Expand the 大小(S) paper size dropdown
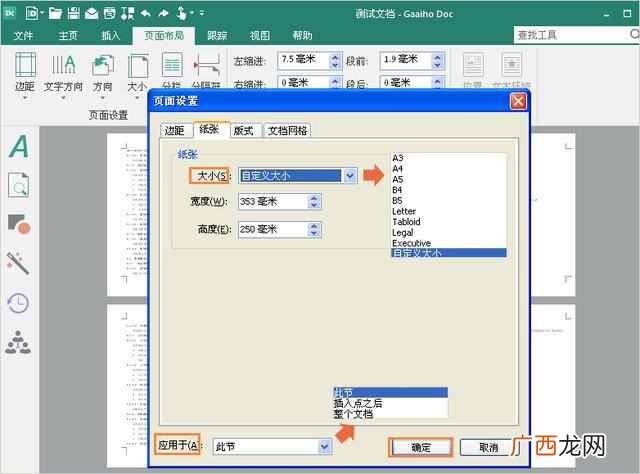Viewport: 640px width, 474px height. [x=350, y=176]
